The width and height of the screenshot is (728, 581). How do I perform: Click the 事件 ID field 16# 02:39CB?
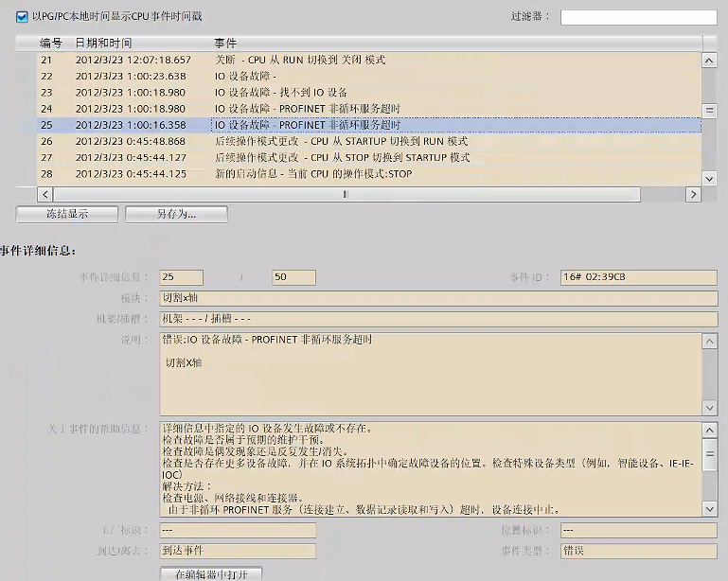(x=637, y=277)
